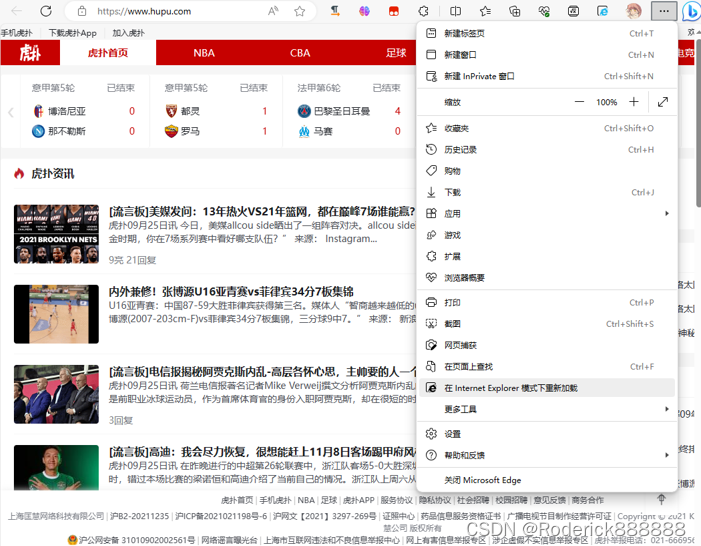Viewport: 701px width, 546px height.
Task: Open the 博洛尼亚 vs 那不勒斯 match card
Action: (x=85, y=111)
